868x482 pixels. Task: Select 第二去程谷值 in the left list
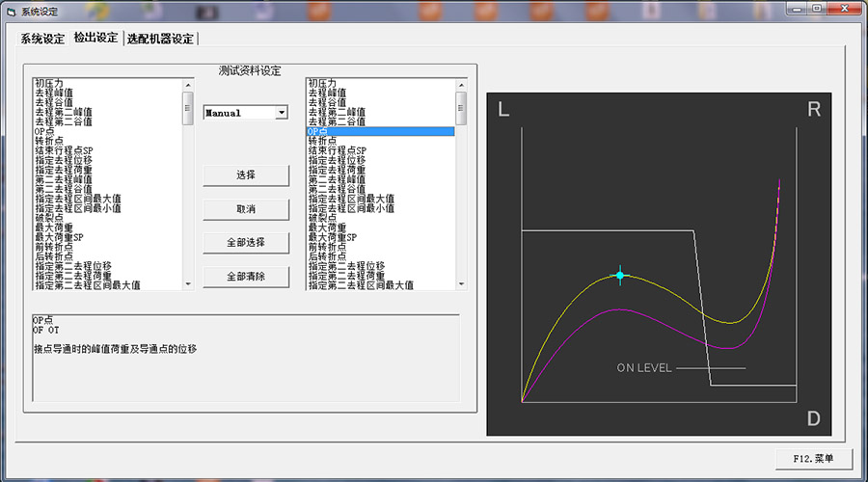[64, 189]
